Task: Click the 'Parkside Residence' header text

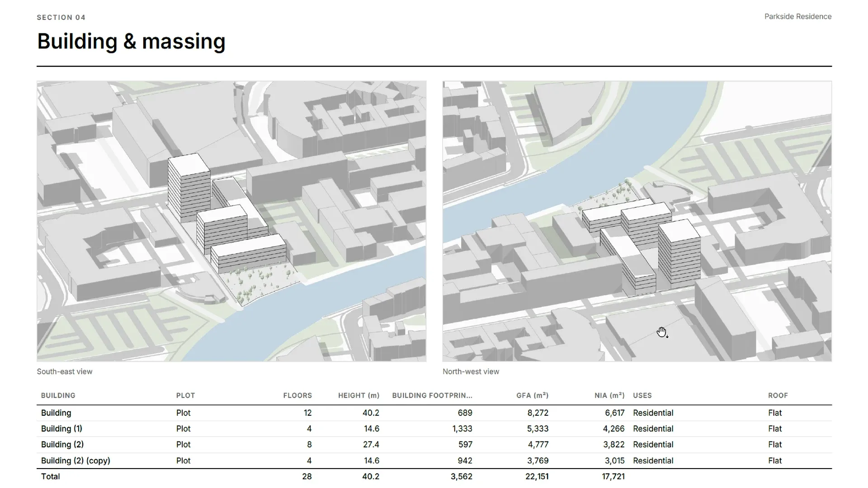Action: (798, 17)
